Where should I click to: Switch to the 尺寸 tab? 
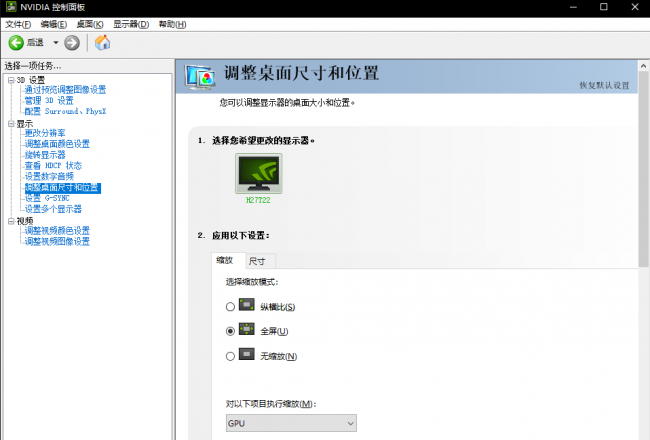261,261
